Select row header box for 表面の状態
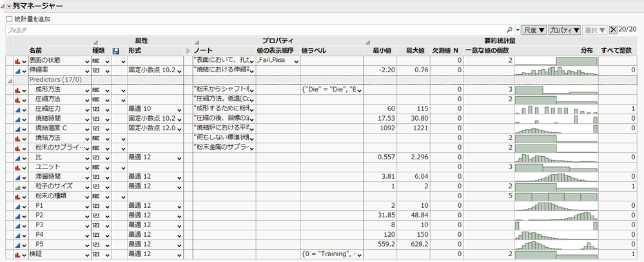Screen dimensions: 644x262 (10, 61)
